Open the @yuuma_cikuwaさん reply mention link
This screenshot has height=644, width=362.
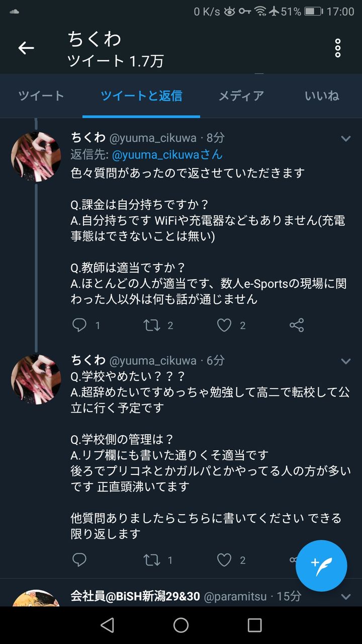point(167,154)
